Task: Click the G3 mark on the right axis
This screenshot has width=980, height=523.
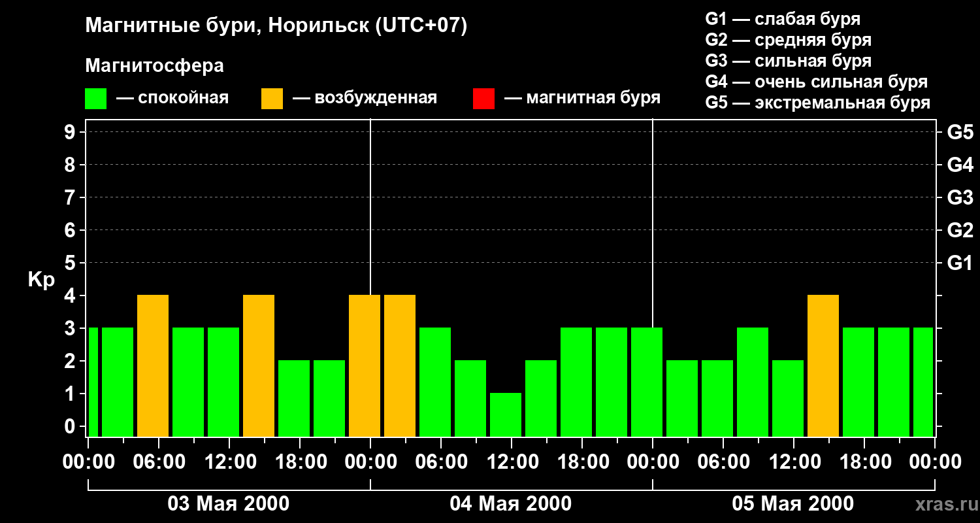Action: tap(960, 198)
